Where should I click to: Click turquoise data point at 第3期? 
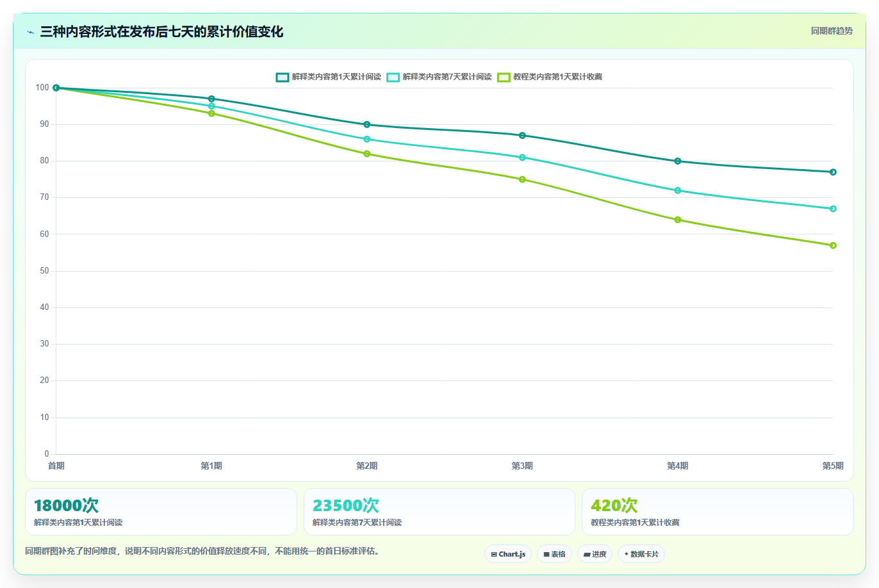pyautogui.click(x=522, y=158)
